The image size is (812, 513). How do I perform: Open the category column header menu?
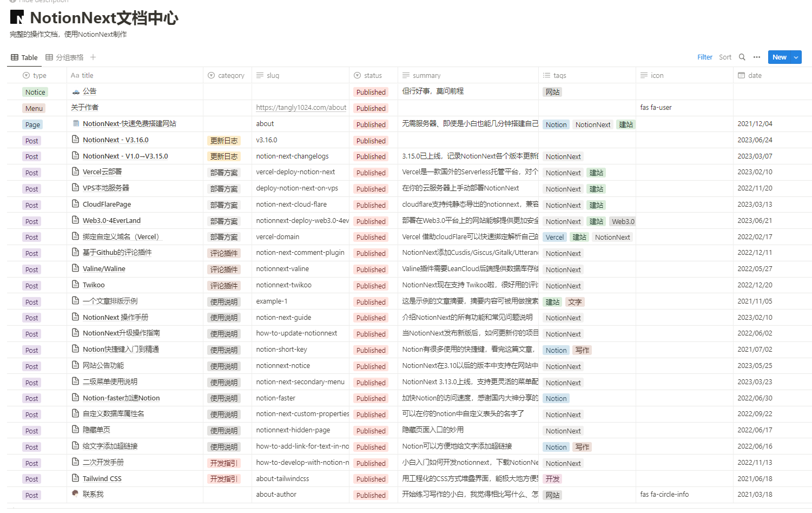click(227, 75)
